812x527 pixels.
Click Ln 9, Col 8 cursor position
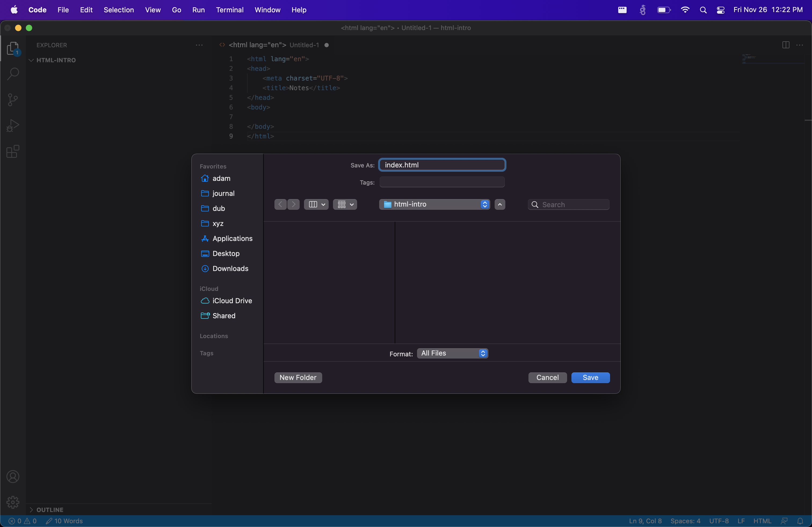(645, 521)
